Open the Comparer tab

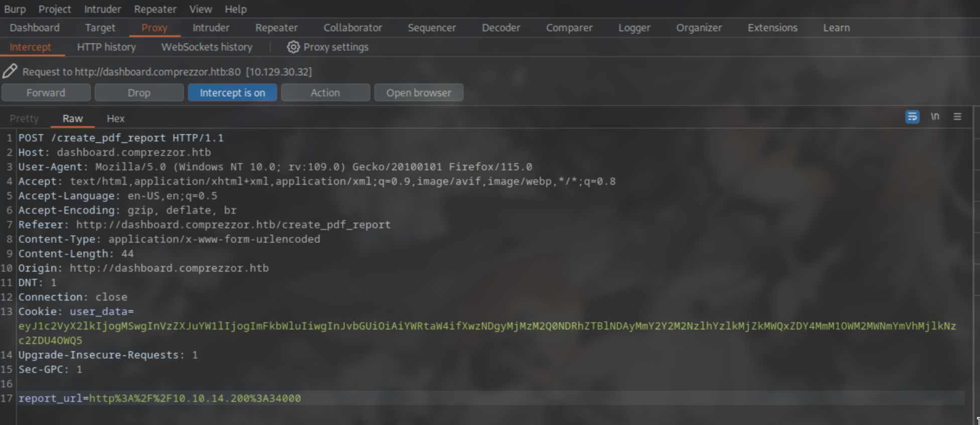569,28
